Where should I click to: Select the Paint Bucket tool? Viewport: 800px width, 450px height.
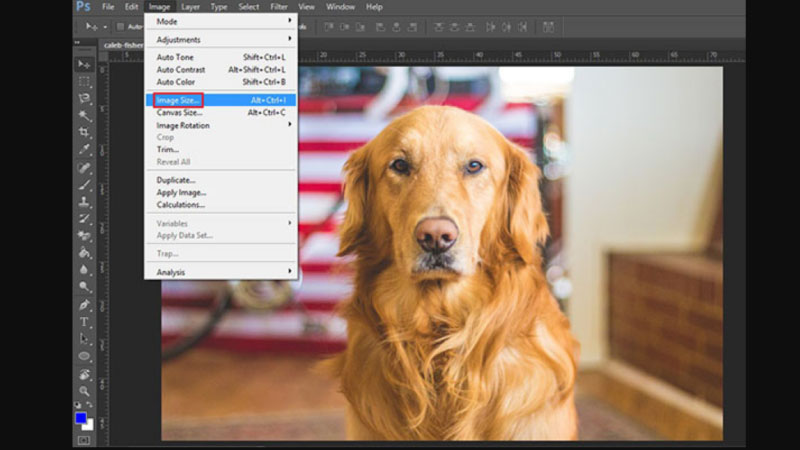(x=84, y=253)
